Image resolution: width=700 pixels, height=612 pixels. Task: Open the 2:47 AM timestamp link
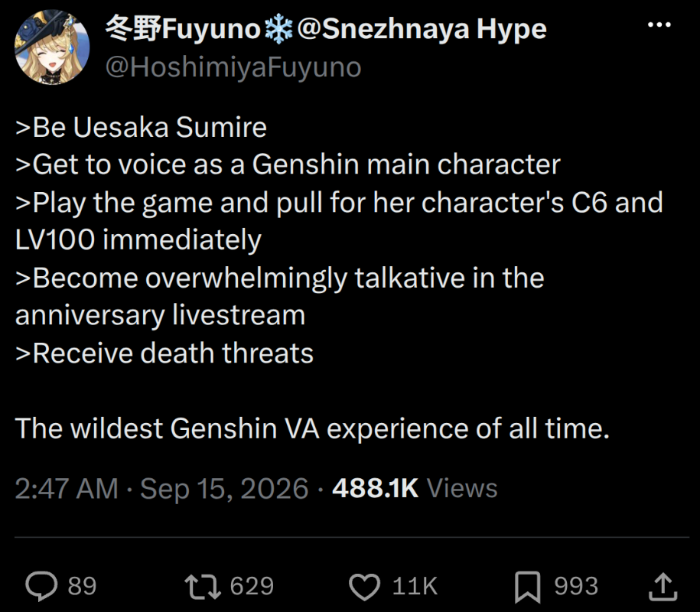click(x=67, y=488)
